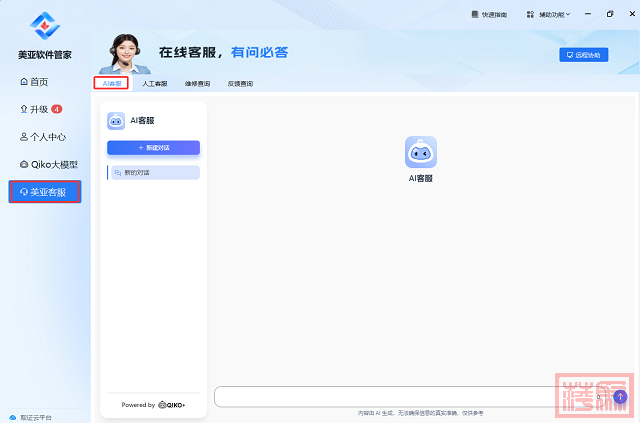
Task: Click the 美亚软件管家 logo icon
Action: point(45,26)
